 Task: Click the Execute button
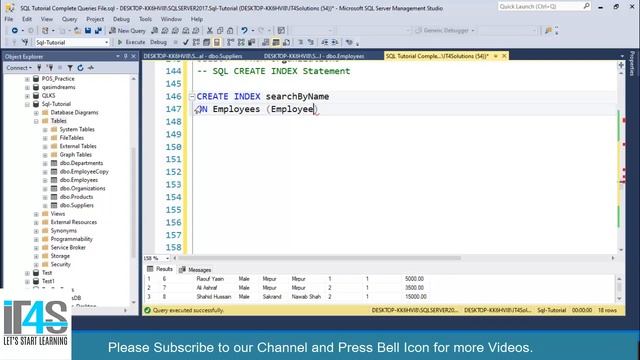131,42
